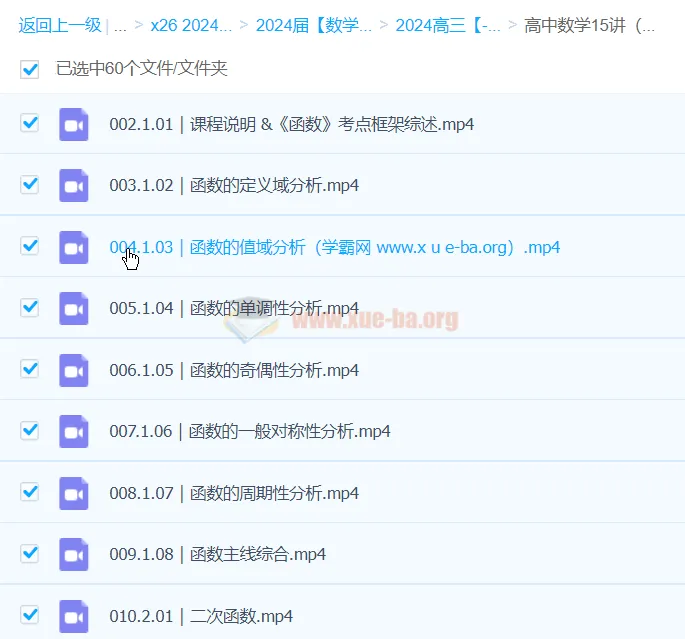Click video icon beside 函数的周期性分析.mp4

[74, 493]
